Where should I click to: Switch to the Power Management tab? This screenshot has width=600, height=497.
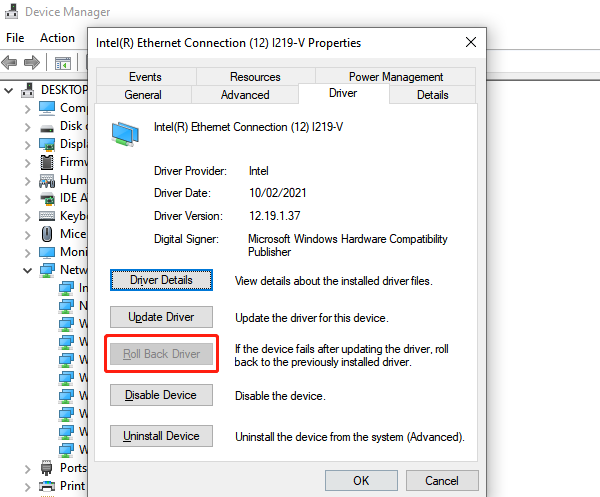coord(396,77)
